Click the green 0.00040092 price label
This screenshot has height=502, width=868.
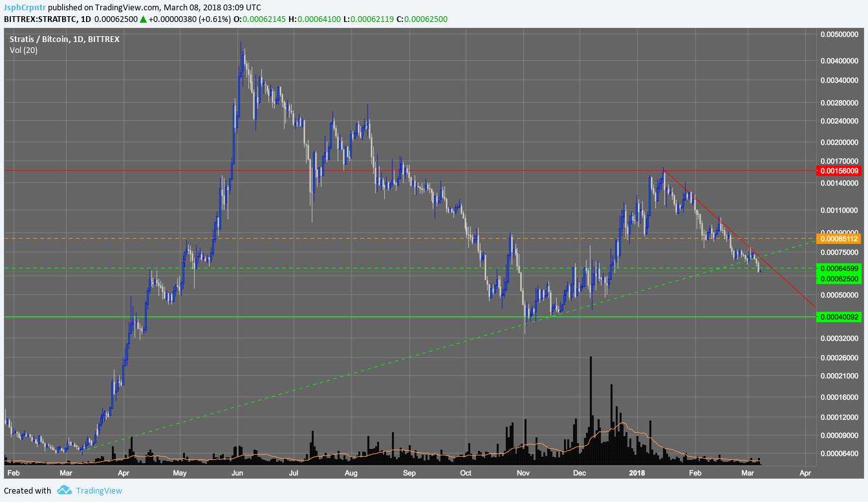click(840, 317)
